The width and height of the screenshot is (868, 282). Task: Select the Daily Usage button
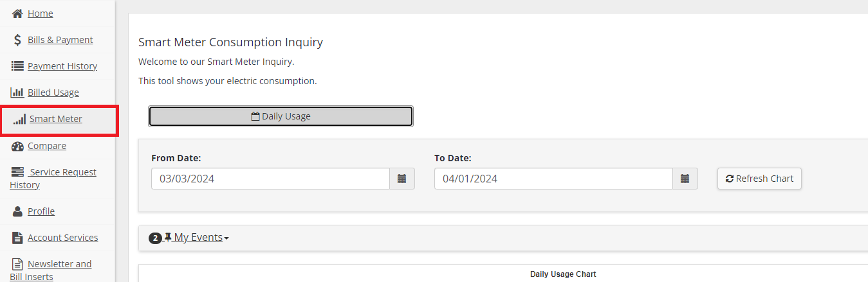click(281, 116)
